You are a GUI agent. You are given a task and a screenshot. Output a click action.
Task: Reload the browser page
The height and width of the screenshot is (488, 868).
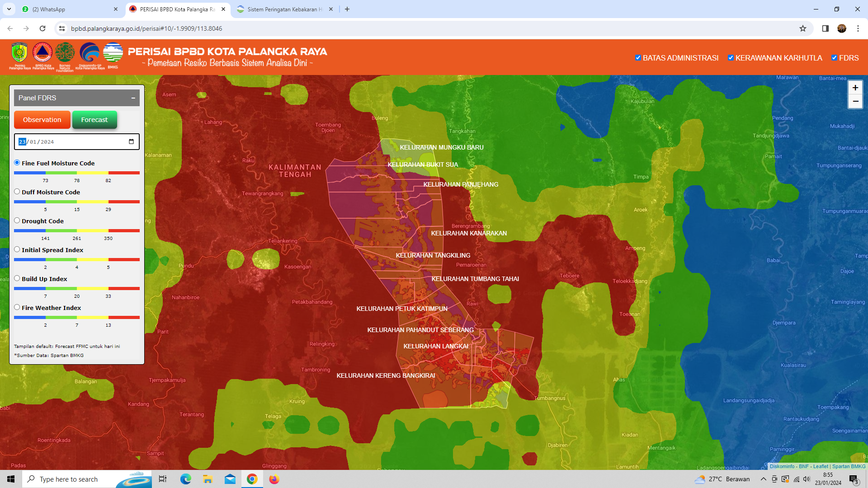[x=42, y=28]
